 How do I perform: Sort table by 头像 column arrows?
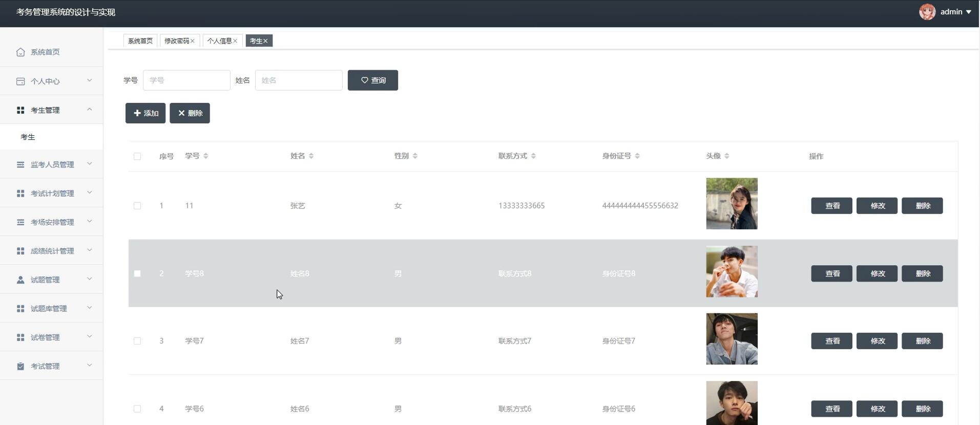pos(727,156)
